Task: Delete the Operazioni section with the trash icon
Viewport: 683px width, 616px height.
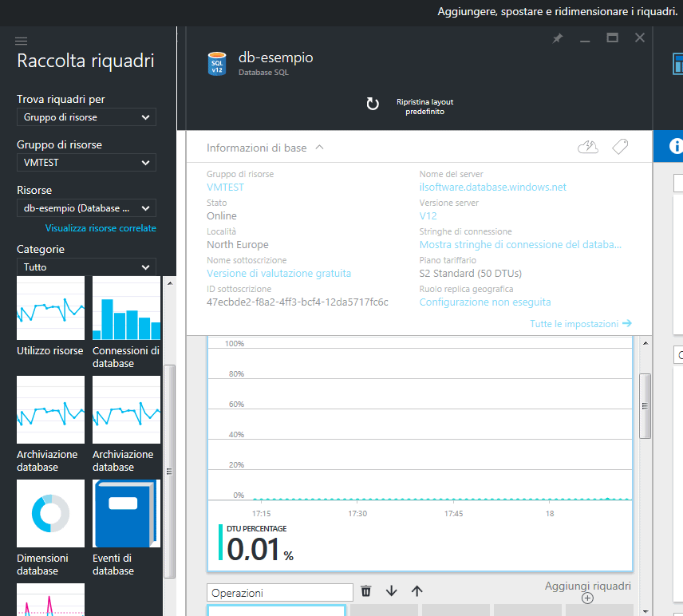Action: click(366, 591)
